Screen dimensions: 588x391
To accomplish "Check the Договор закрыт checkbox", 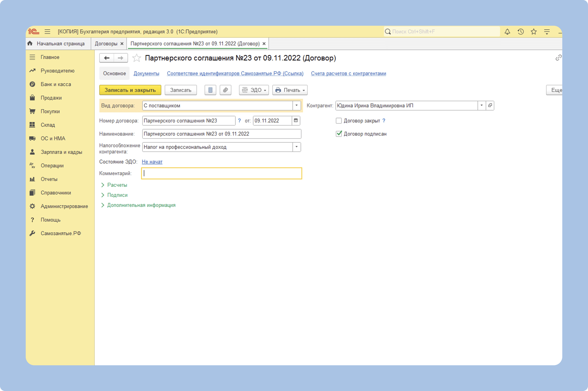I will (339, 121).
